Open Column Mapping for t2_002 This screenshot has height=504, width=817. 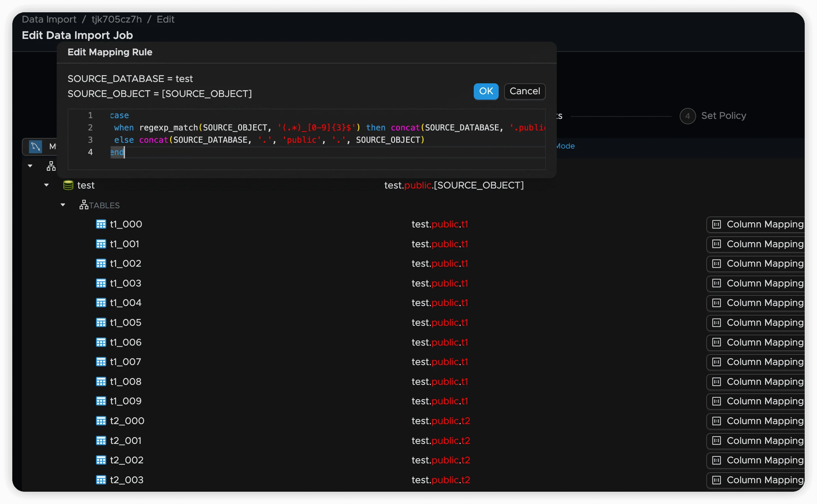click(x=758, y=460)
